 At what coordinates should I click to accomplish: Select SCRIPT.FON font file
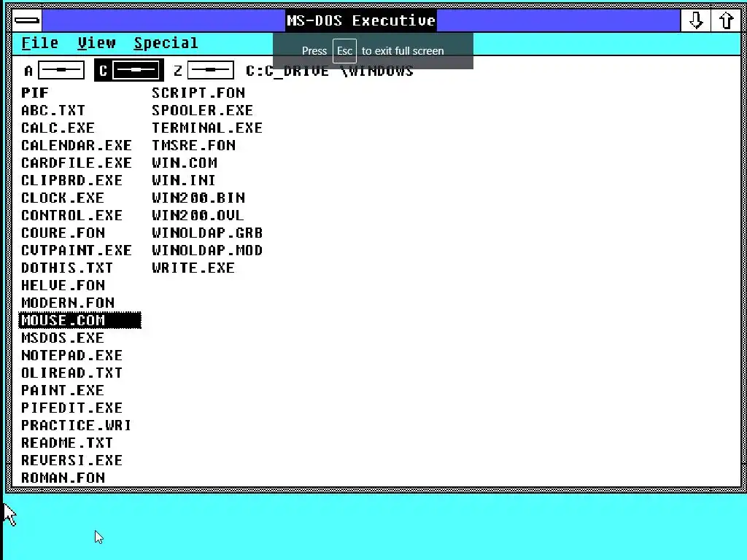click(x=198, y=93)
